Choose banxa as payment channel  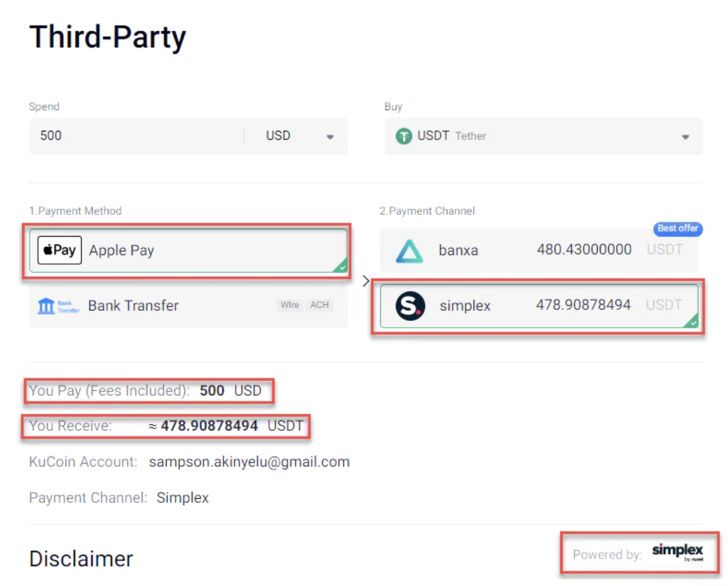point(538,250)
